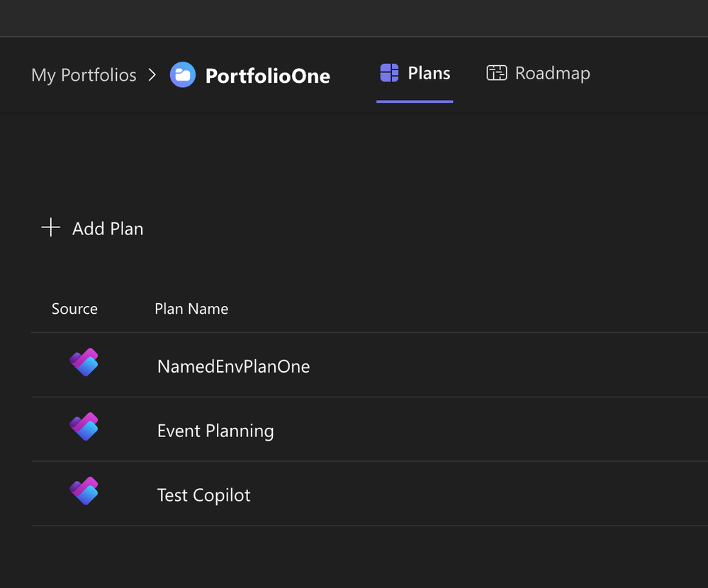Click the breadcrumb chevron after My Portfolios
The image size is (708, 588).
point(152,74)
